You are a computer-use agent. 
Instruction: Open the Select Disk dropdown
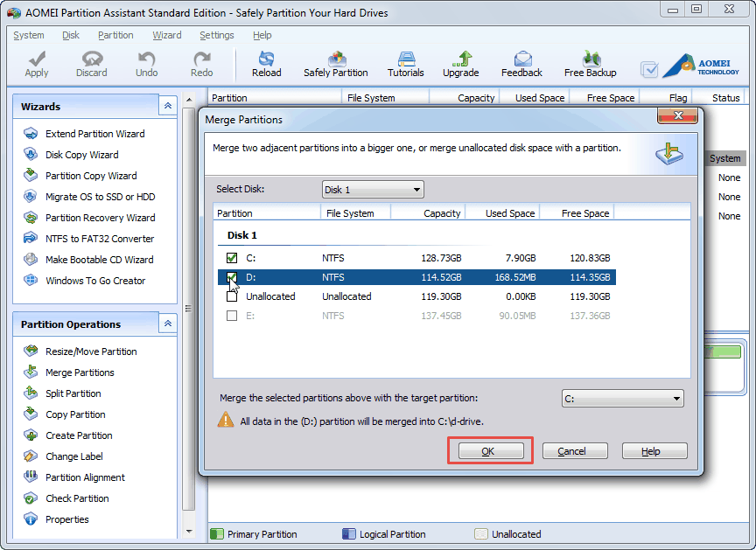pos(373,190)
